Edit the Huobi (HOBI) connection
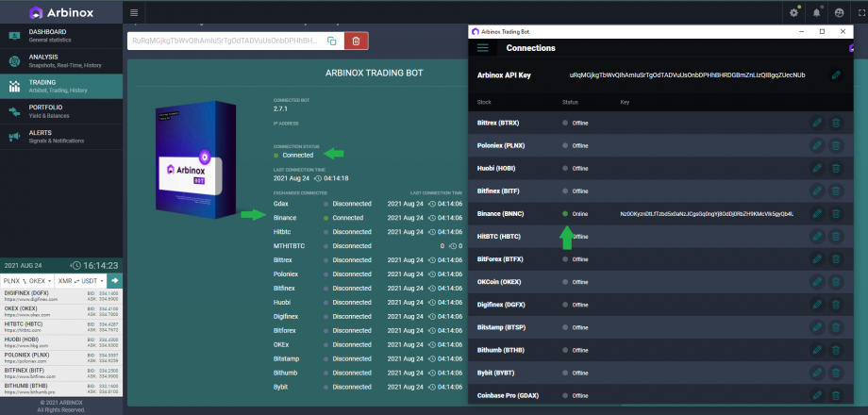The height and width of the screenshot is (415, 868). (817, 168)
